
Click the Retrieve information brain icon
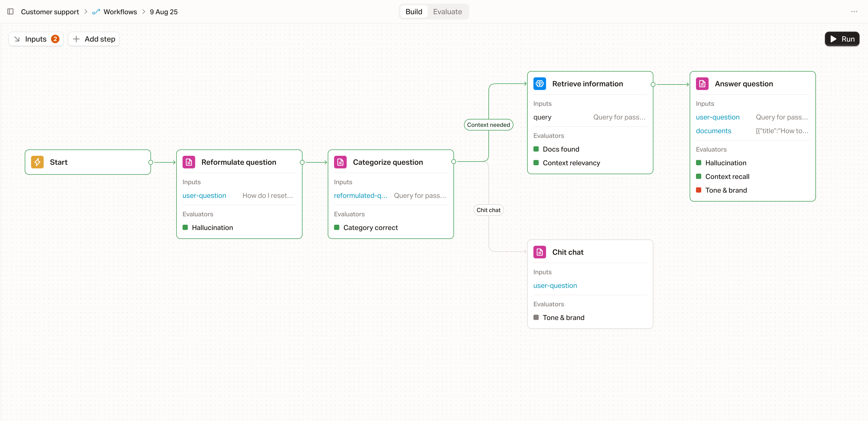coord(539,84)
